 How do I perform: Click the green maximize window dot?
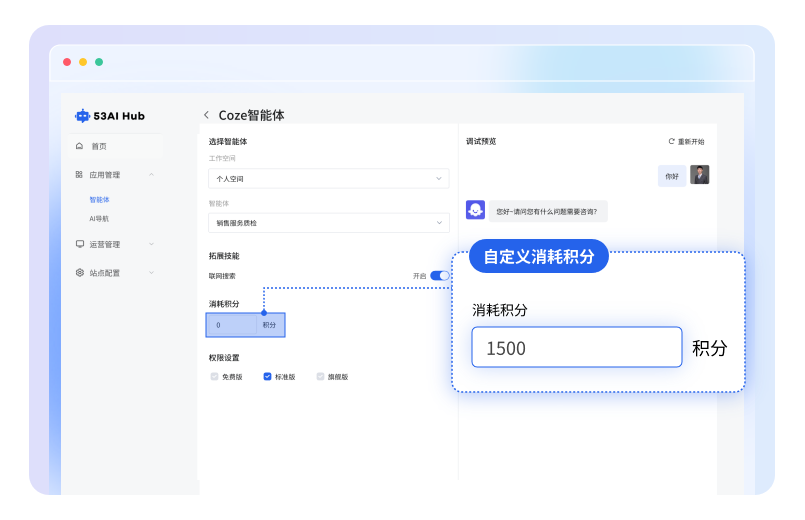pyautogui.click(x=99, y=62)
